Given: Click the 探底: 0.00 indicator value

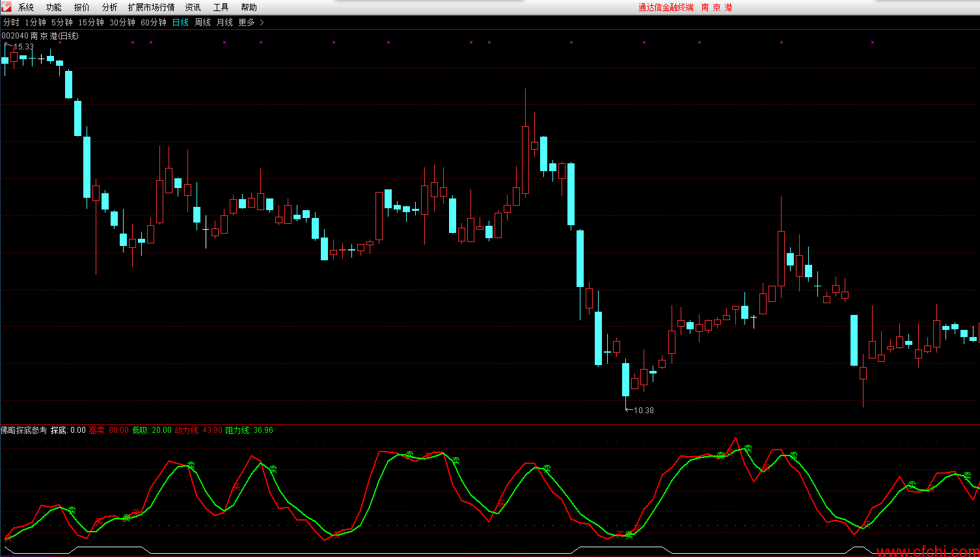Looking at the screenshot, I should coord(68,430).
